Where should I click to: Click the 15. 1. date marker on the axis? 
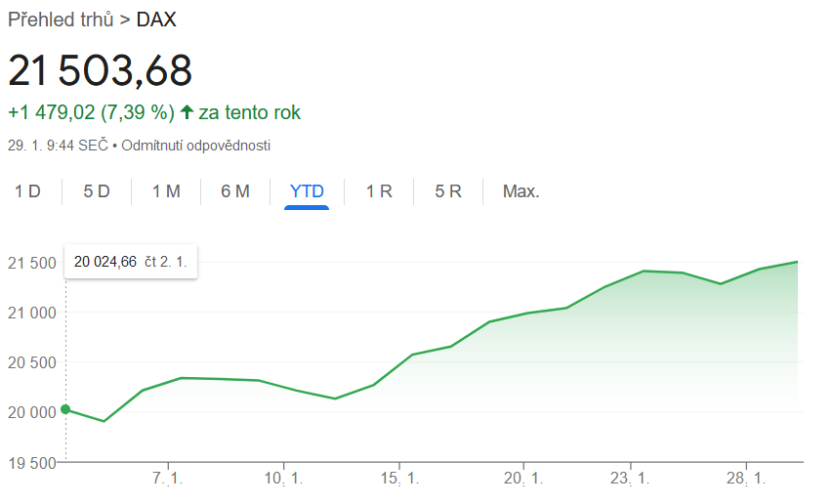(x=399, y=480)
